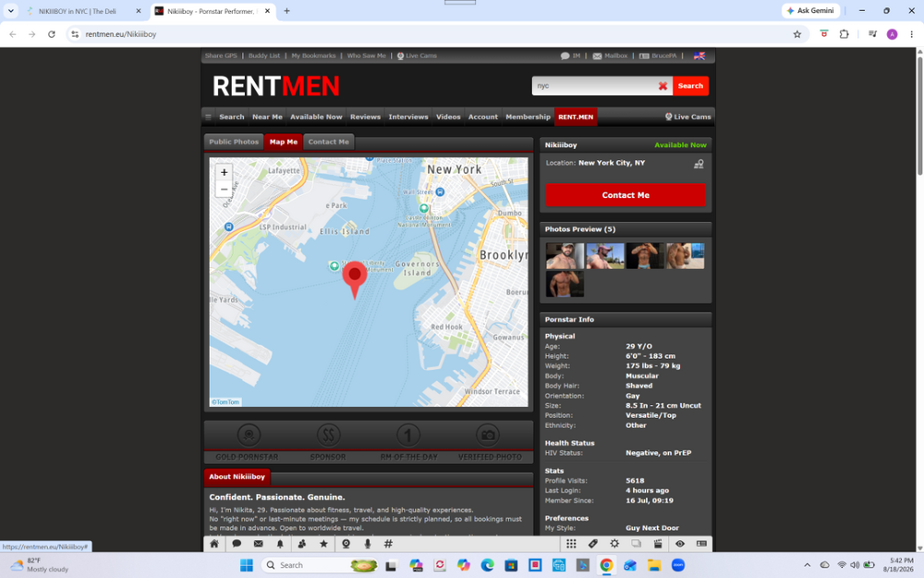
Task: Click the Ask Gemini button
Action: 810,10
